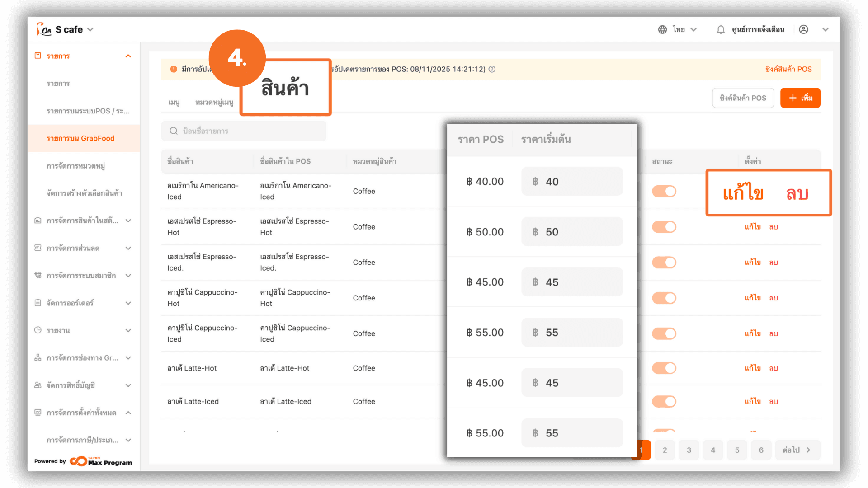Click the globe language icon
The image size is (868, 488).
click(662, 29)
